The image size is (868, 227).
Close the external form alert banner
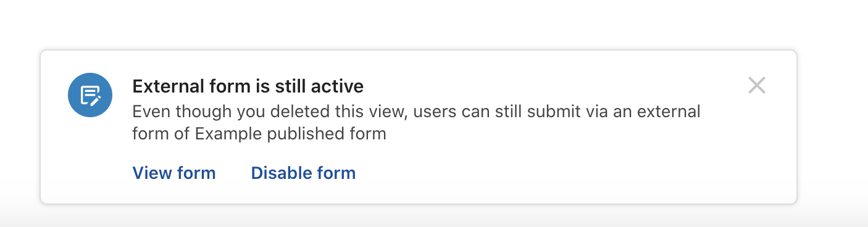pyautogui.click(x=756, y=86)
